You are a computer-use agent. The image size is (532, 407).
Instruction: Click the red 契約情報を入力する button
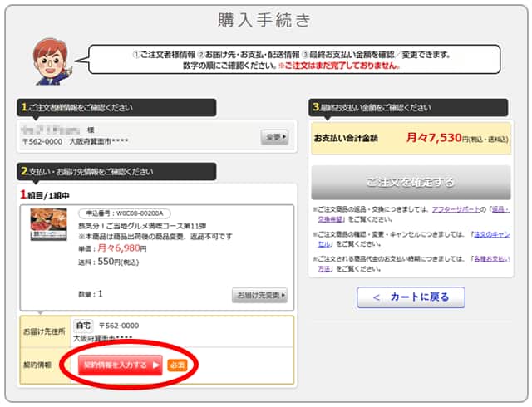click(120, 365)
